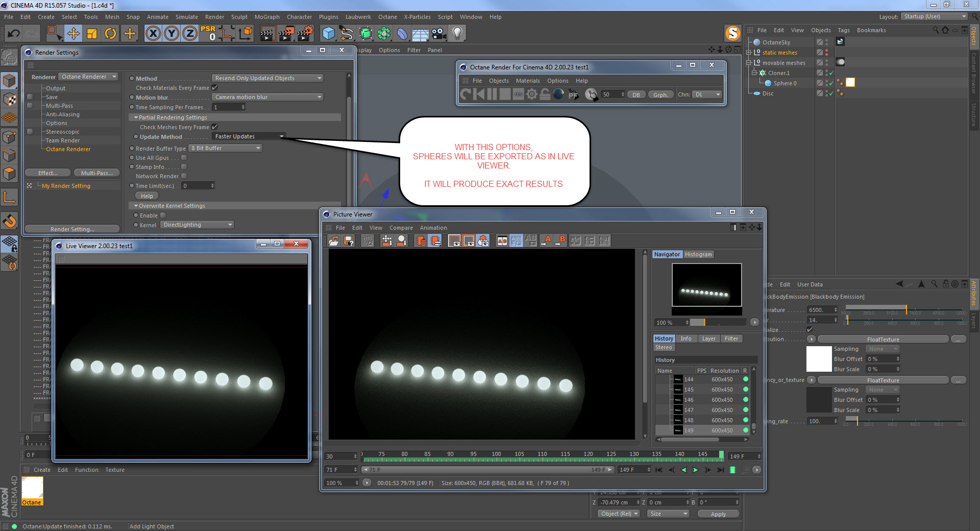Click the Render View clapperboard icon
The width and height of the screenshot is (980, 531).
click(267, 34)
